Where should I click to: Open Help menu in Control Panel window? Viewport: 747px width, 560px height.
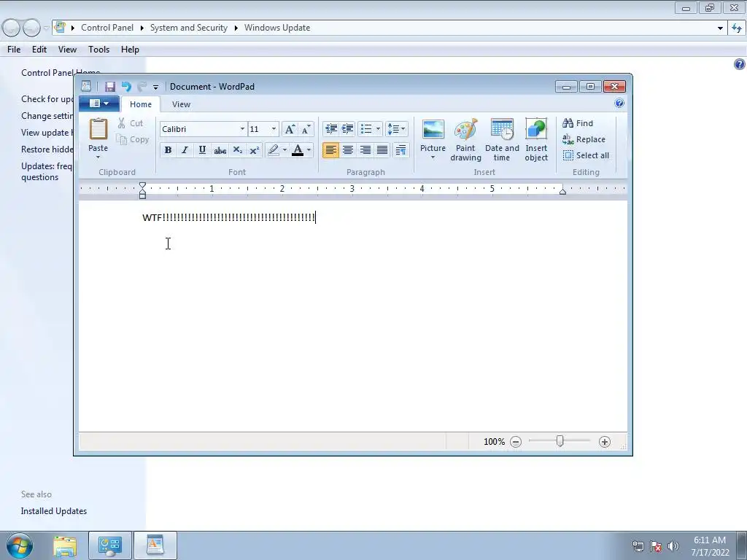(x=130, y=50)
